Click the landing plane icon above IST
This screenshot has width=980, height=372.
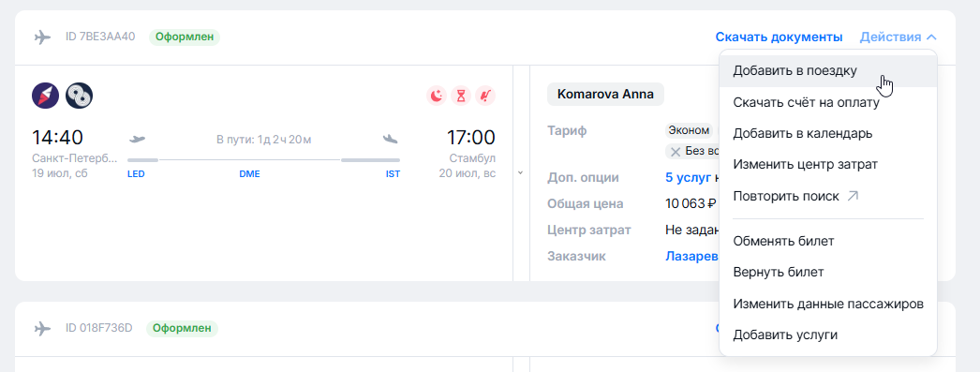click(391, 138)
